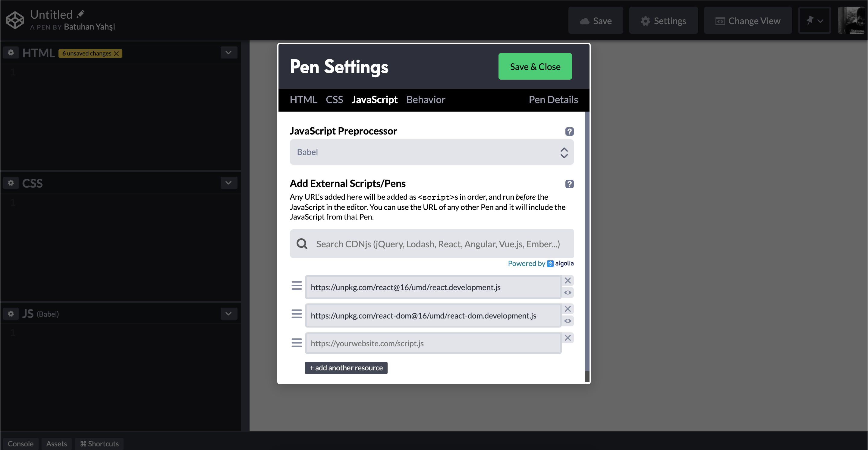The height and width of the screenshot is (450, 868).
Task: Click the algolia logo
Action: click(x=560, y=263)
